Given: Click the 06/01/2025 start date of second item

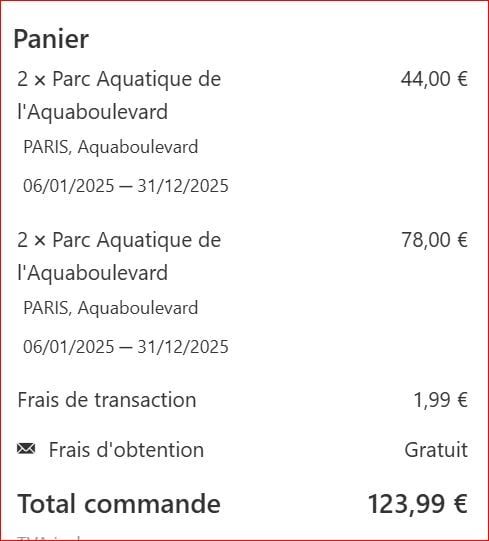Looking at the screenshot, I should [x=68, y=346].
